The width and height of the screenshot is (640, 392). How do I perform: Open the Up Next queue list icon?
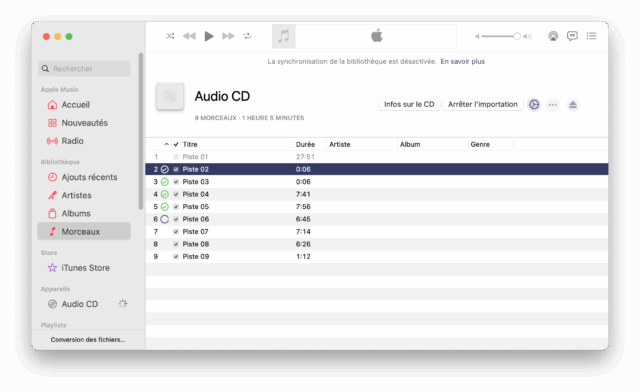tap(591, 36)
